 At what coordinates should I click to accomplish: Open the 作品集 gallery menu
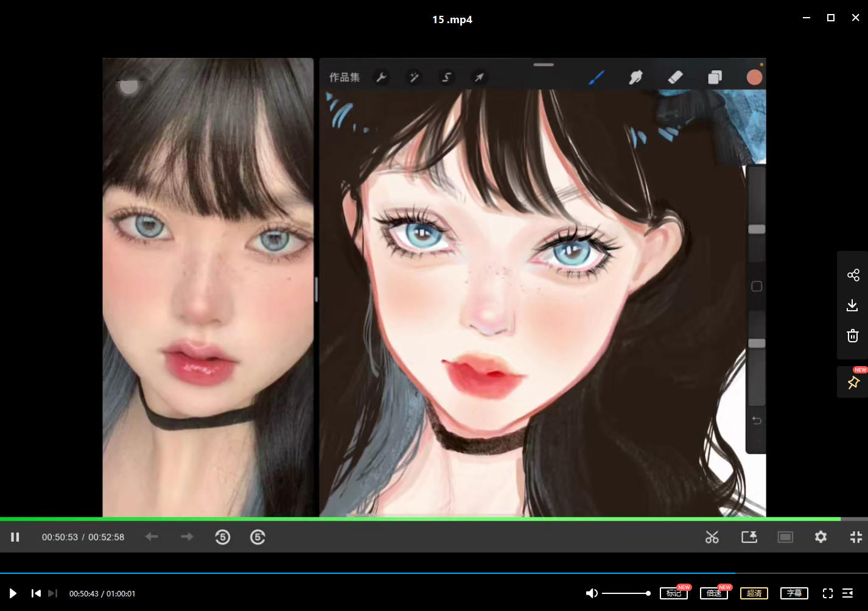point(345,77)
